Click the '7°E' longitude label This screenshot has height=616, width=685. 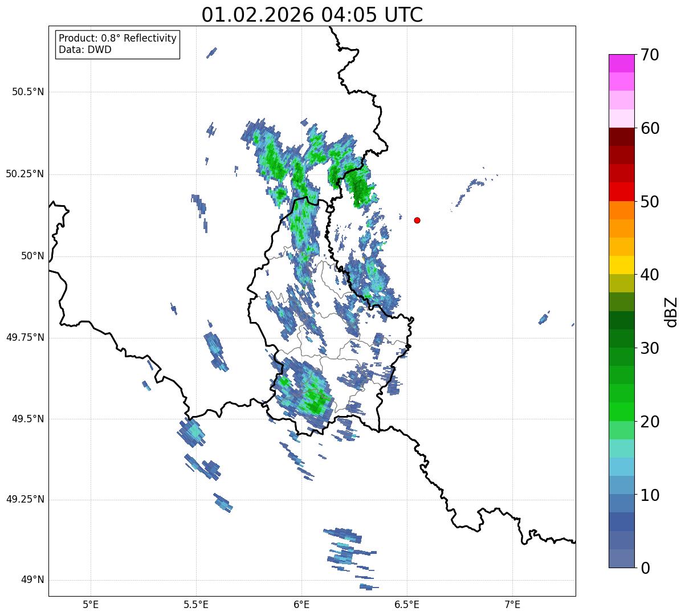click(512, 605)
